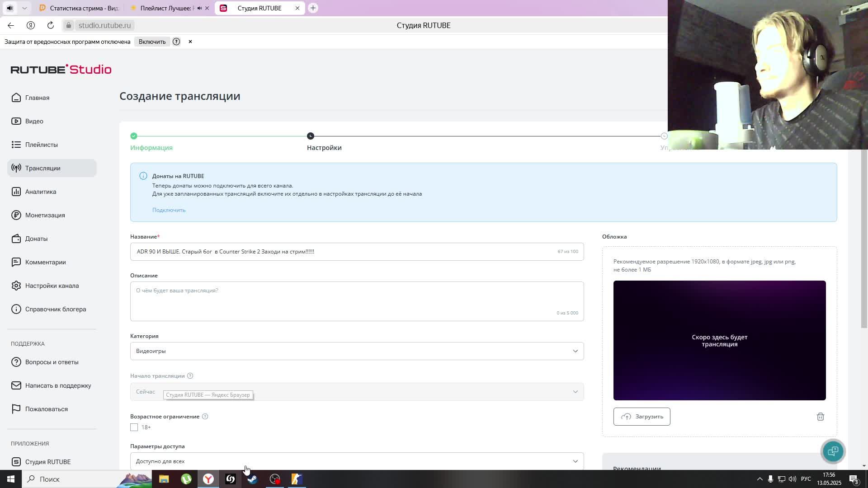The height and width of the screenshot is (488, 868).
Task: Click protection help question icon
Action: (x=176, y=42)
